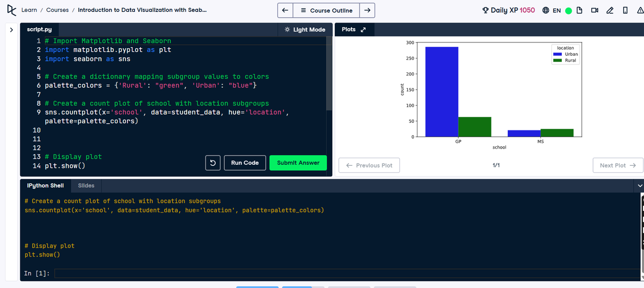Screen dimensions: 644x288
Task: Click the green MS Rural bar
Action: (x=557, y=133)
